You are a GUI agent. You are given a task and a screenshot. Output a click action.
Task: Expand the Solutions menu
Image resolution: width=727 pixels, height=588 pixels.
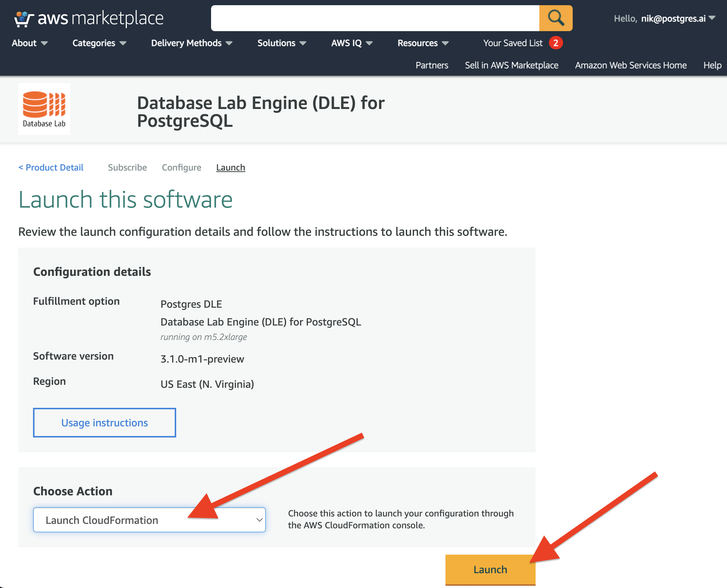(x=282, y=43)
